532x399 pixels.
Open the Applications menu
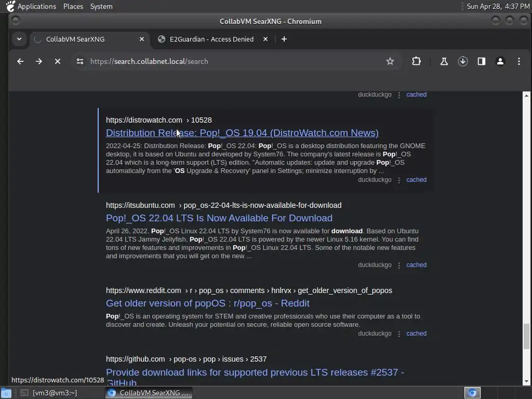click(x=37, y=6)
